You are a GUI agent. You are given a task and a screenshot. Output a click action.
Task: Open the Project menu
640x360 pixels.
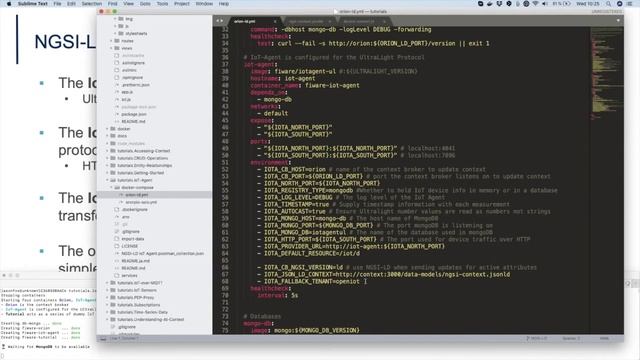tap(182, 4)
